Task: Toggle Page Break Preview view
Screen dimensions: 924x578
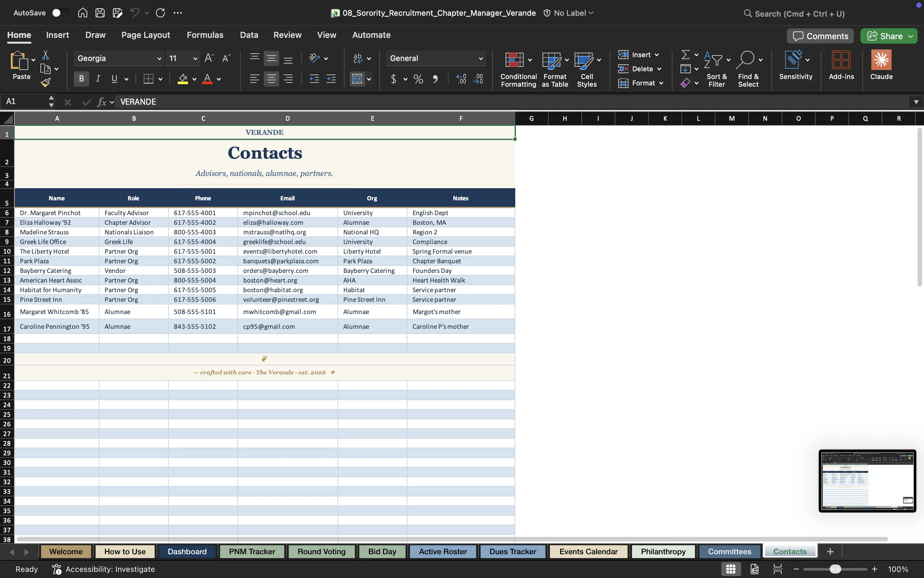Action: point(777,569)
